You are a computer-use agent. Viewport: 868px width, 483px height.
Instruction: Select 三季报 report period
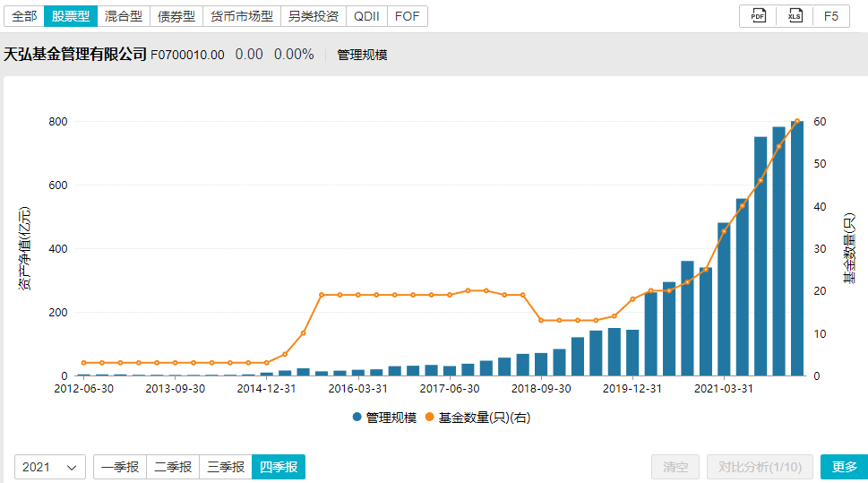(x=226, y=467)
